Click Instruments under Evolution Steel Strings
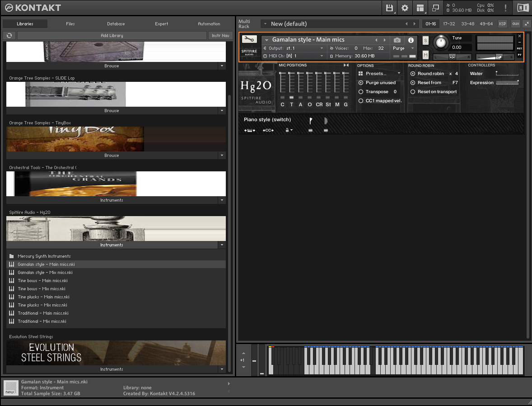The height and width of the screenshot is (406, 532). [x=112, y=369]
